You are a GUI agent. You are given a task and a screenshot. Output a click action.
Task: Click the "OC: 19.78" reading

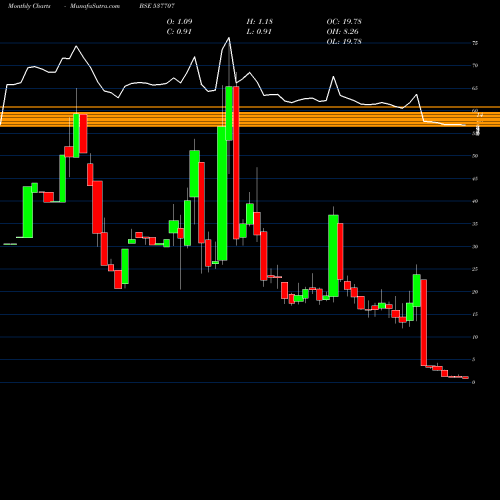pyautogui.click(x=344, y=22)
